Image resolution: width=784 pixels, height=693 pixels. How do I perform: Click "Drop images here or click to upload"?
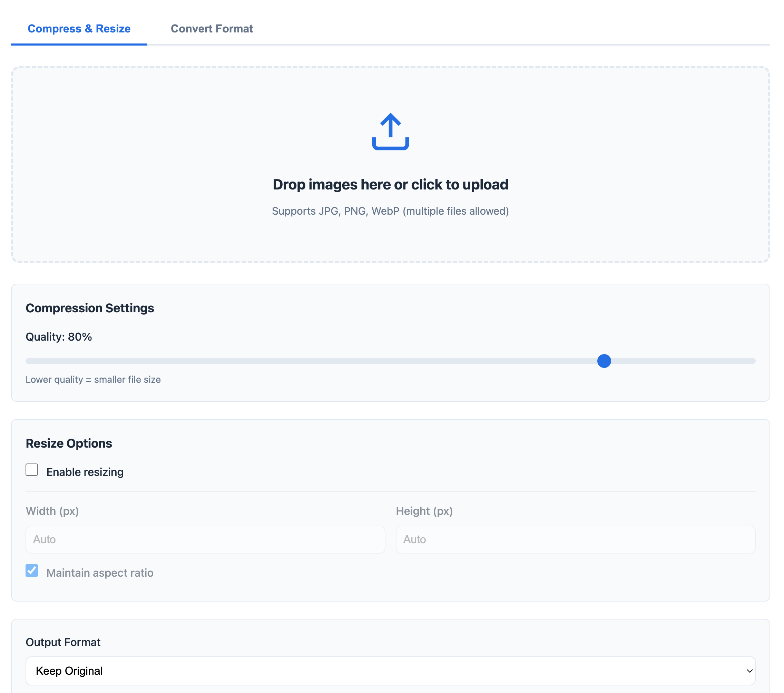[x=390, y=185]
